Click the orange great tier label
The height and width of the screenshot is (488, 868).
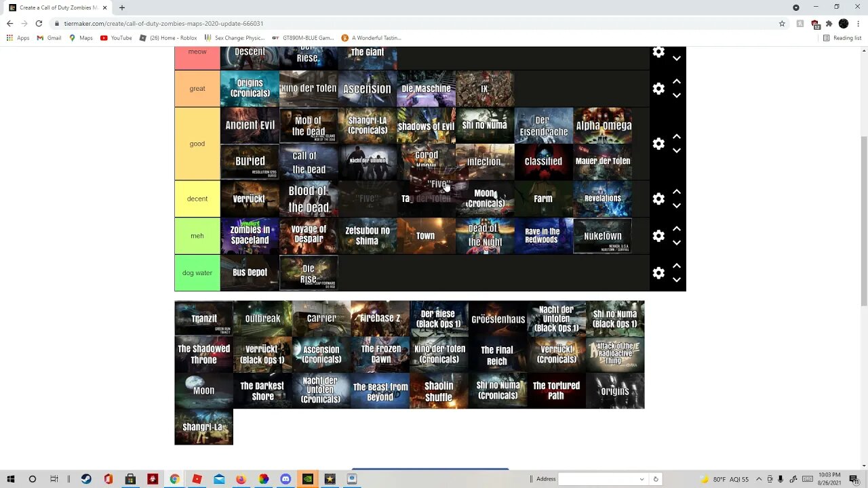[197, 89]
